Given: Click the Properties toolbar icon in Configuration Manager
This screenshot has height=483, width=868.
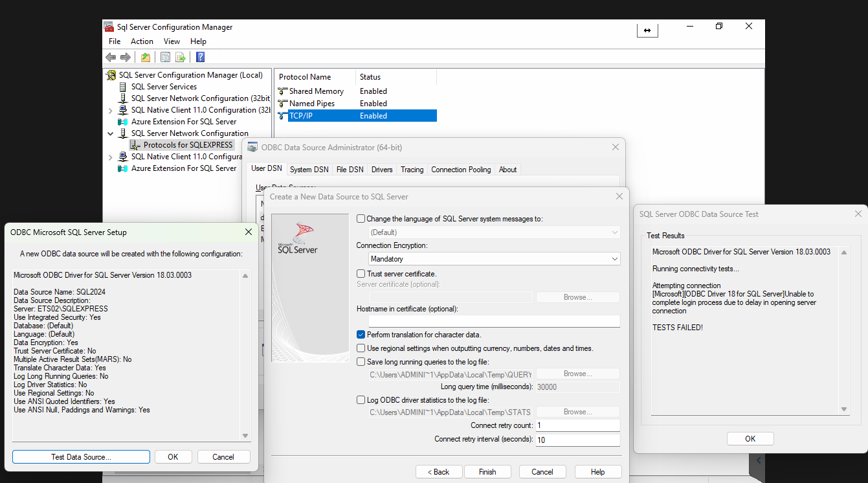Looking at the screenshot, I should pyautogui.click(x=165, y=57).
